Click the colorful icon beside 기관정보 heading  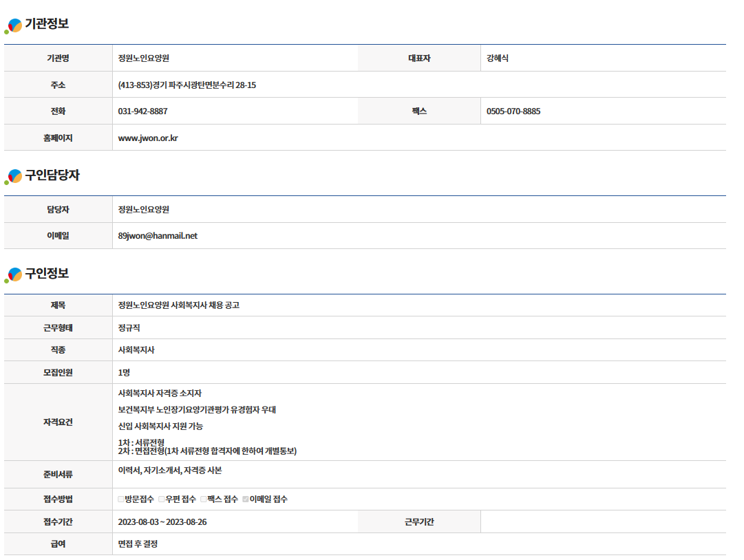pyautogui.click(x=14, y=25)
